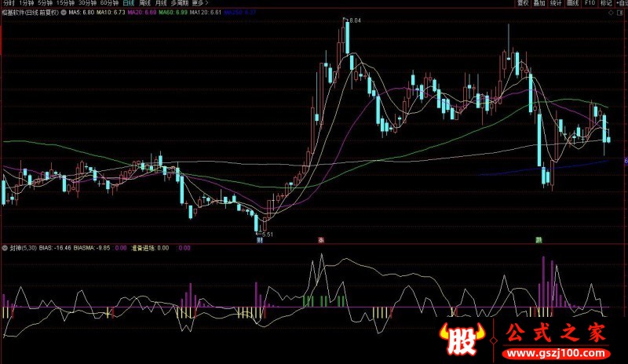Click the 跌 green event marker on the time axis
Screen dimensions: 628x364
539,240
